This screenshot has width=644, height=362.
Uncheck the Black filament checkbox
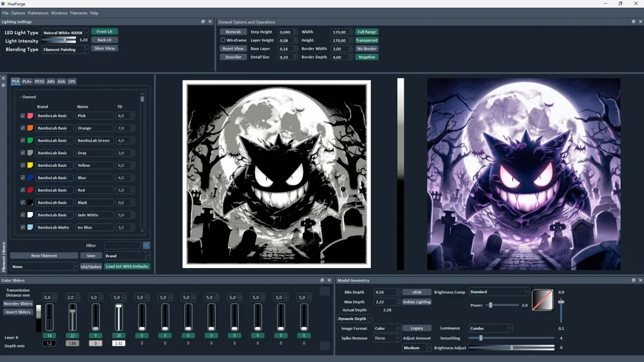click(x=23, y=203)
